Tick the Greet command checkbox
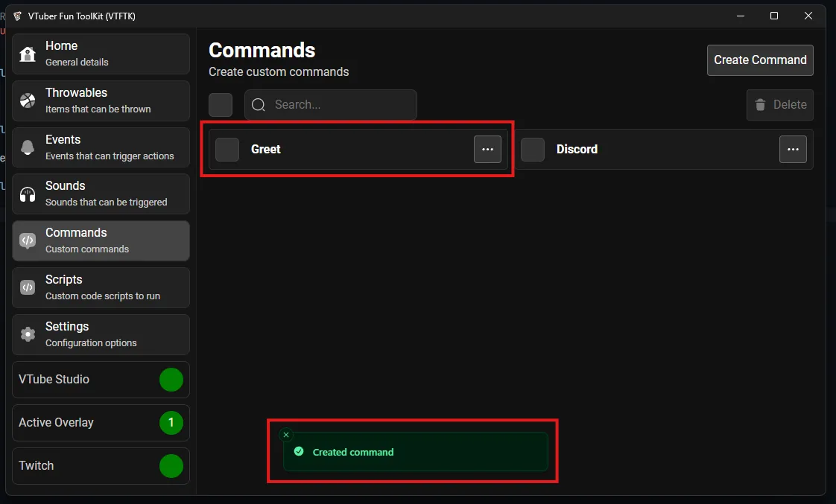Image resolution: width=836 pixels, height=504 pixels. pos(227,150)
